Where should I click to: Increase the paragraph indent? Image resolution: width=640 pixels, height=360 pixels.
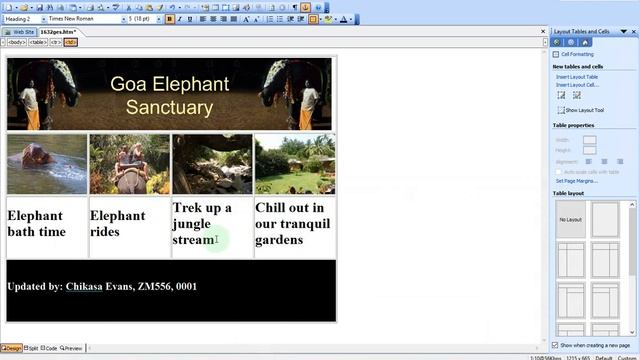click(x=300, y=19)
